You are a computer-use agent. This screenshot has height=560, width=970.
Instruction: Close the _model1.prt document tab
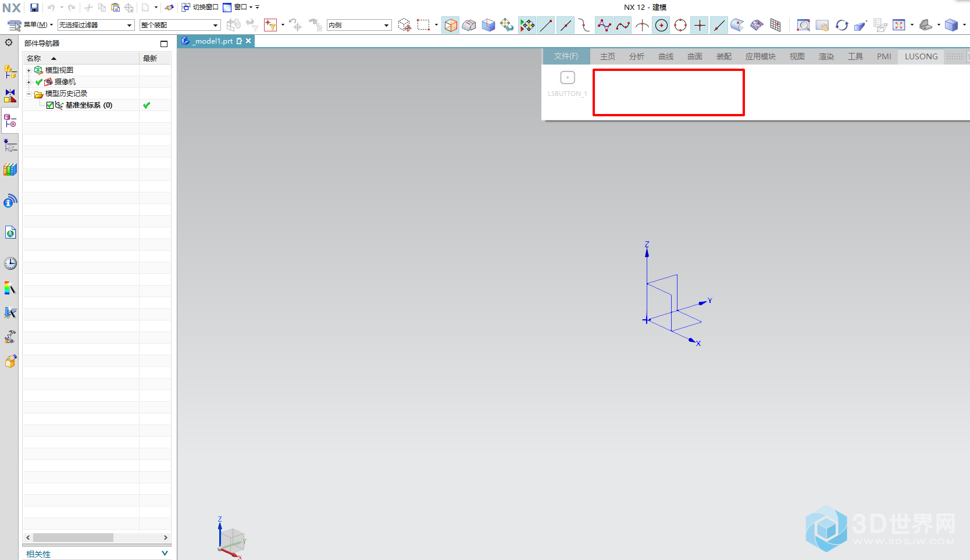click(x=248, y=41)
